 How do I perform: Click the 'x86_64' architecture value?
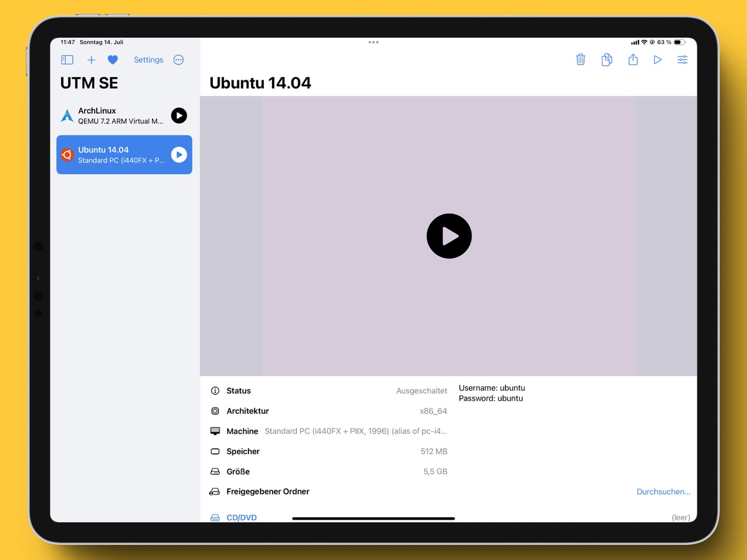(433, 411)
